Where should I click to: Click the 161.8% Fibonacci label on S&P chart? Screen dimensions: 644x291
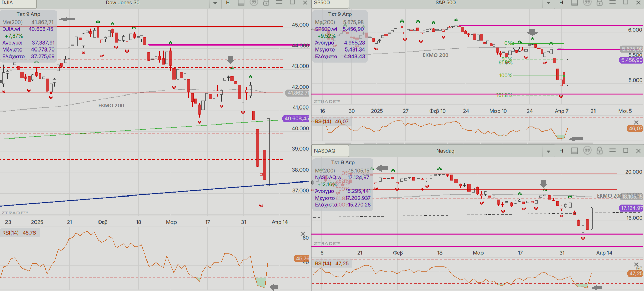(504, 95)
